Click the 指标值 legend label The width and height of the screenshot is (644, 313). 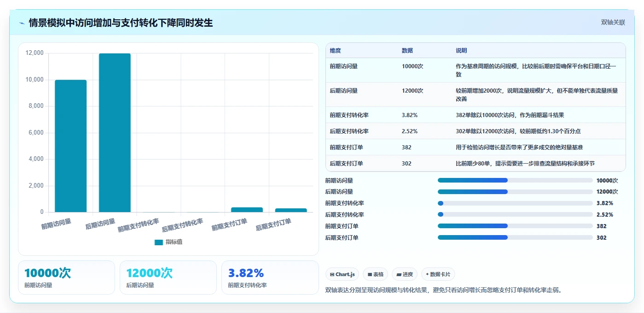[174, 242]
